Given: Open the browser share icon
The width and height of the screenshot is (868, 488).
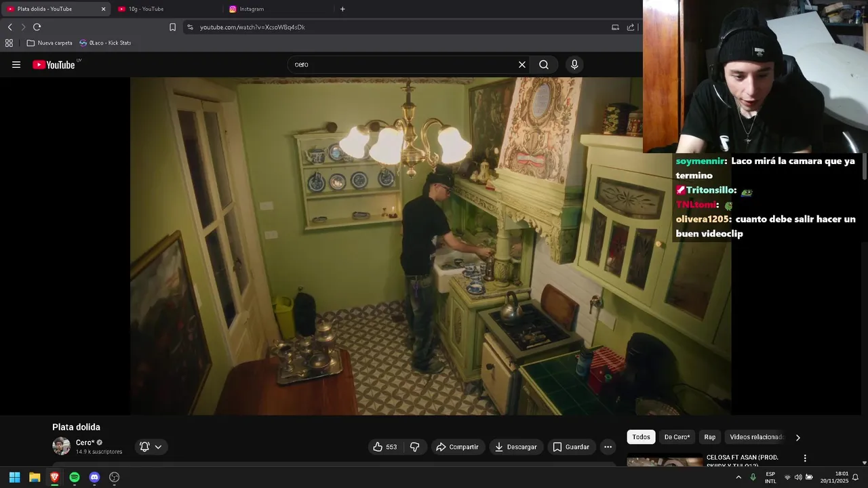Looking at the screenshot, I should (631, 27).
